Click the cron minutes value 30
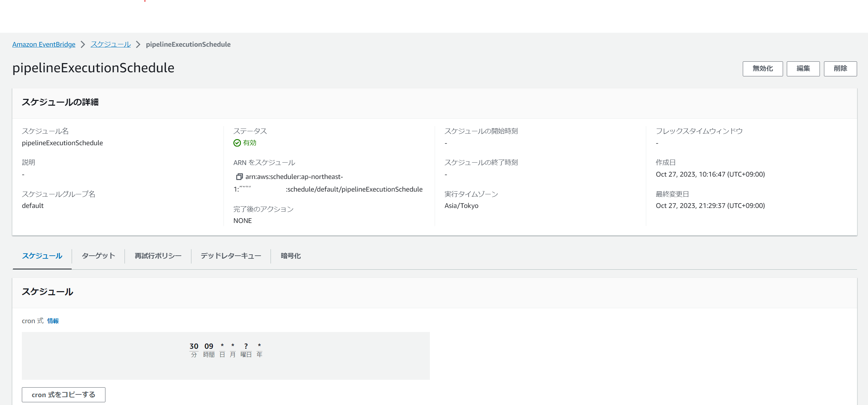Image resolution: width=868 pixels, height=405 pixels. point(194,346)
